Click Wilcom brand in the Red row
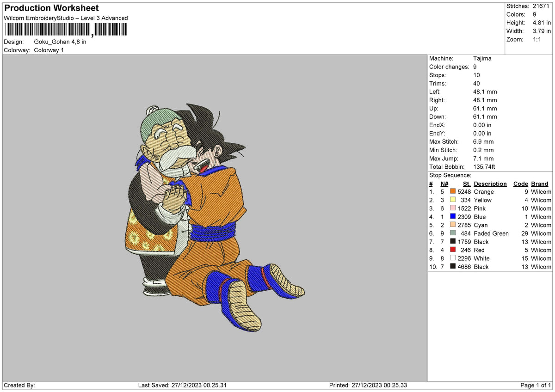This screenshot has height=392, width=555. point(541,250)
